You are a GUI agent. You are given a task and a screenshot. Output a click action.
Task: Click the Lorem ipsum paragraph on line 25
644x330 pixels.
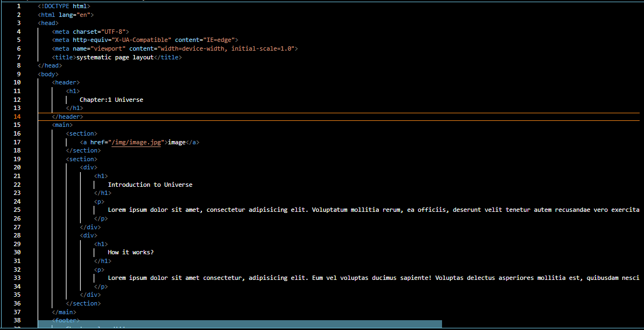(374, 210)
